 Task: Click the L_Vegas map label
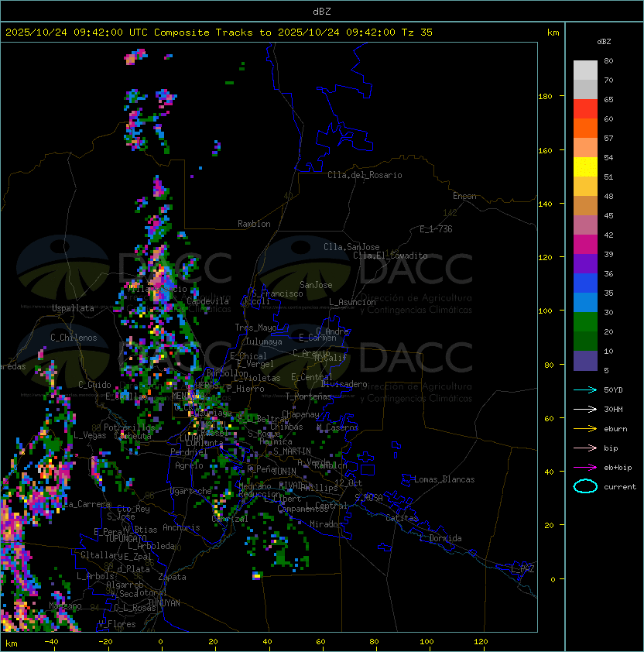90,435
